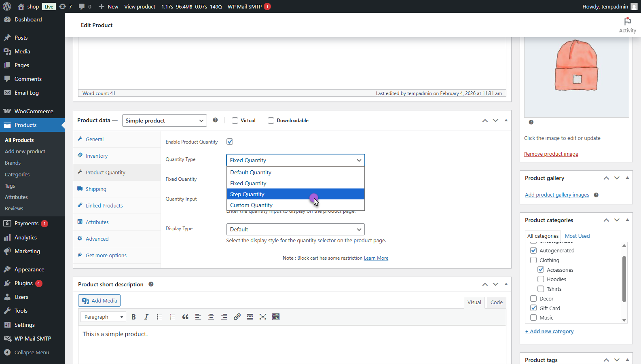The image size is (641, 364).
Task: Click the help icon beside Product short description
Action: point(151,284)
